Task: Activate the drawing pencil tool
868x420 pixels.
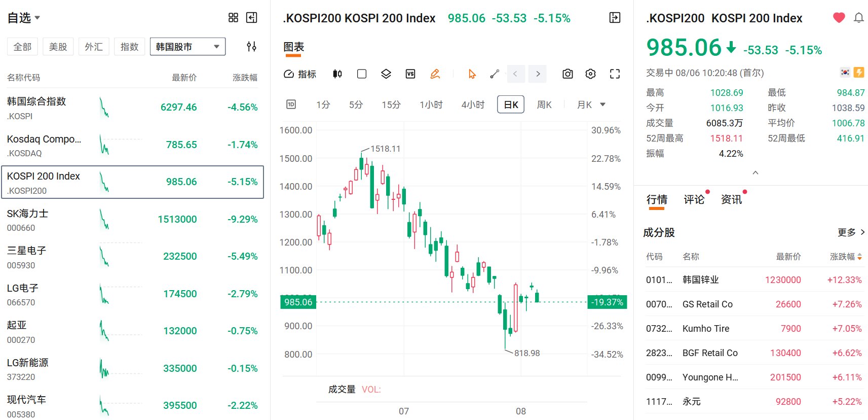Action: point(435,74)
